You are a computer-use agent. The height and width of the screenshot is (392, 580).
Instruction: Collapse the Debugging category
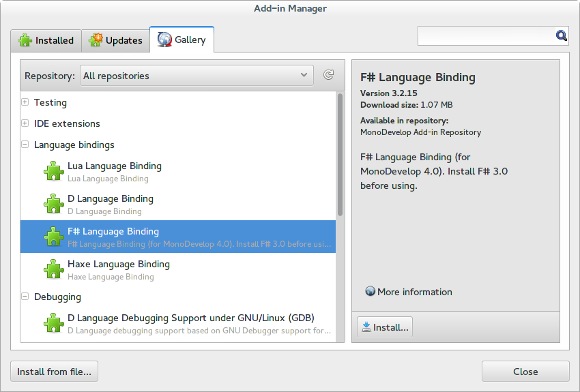(25, 297)
